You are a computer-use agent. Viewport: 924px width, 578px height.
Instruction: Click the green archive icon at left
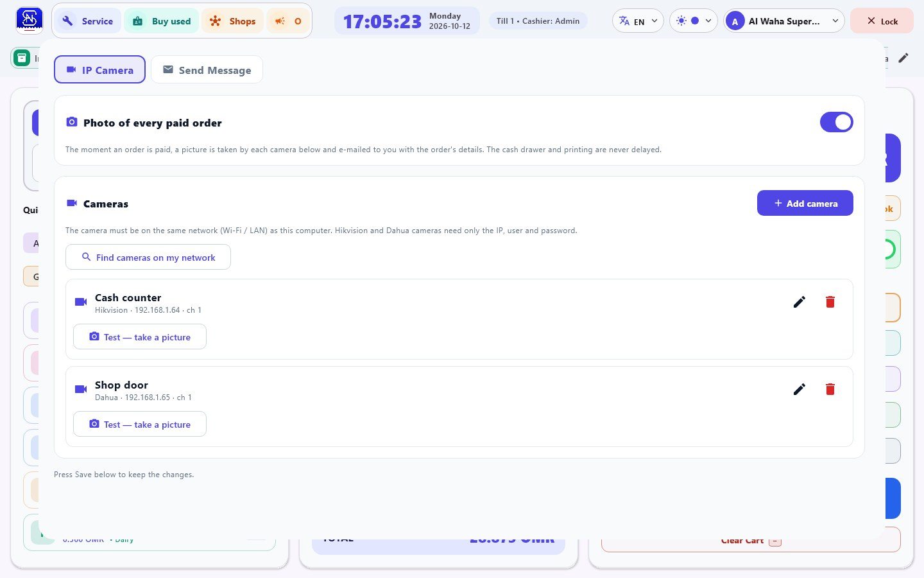pyautogui.click(x=22, y=58)
